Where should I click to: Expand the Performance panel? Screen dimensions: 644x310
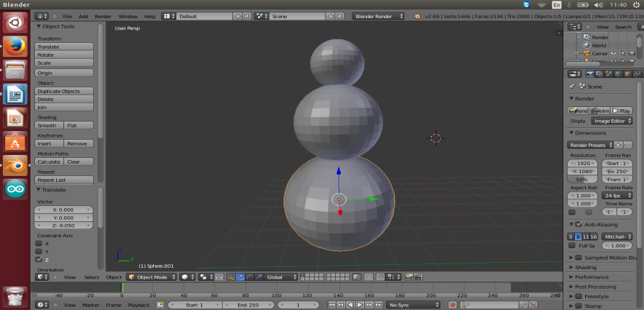tap(571, 277)
